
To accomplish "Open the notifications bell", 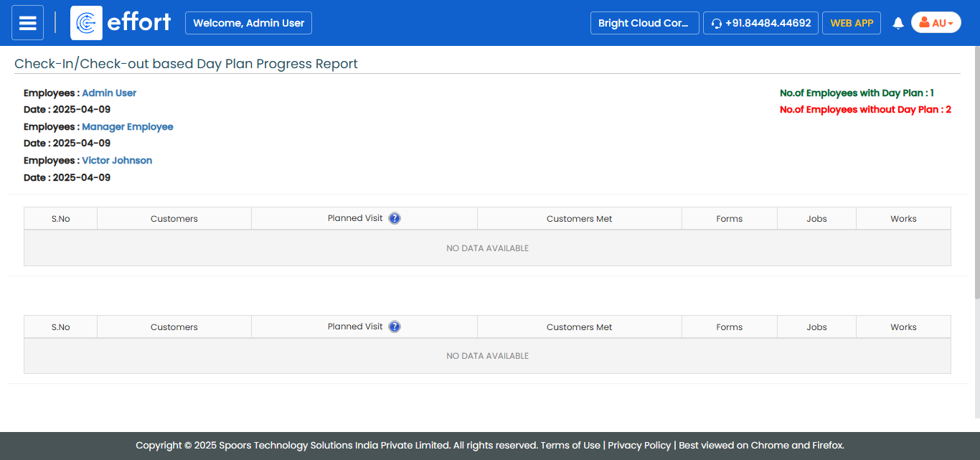I will pyautogui.click(x=897, y=23).
